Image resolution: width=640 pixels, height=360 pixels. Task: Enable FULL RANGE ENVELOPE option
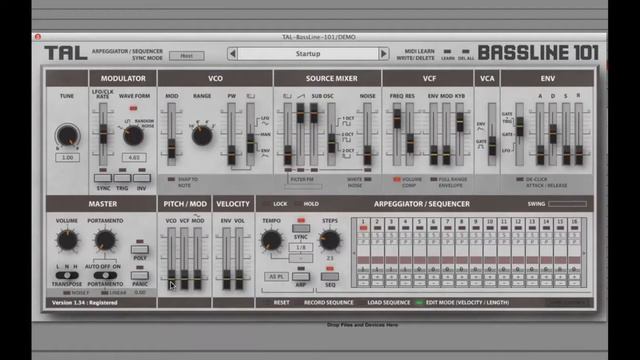(x=433, y=179)
